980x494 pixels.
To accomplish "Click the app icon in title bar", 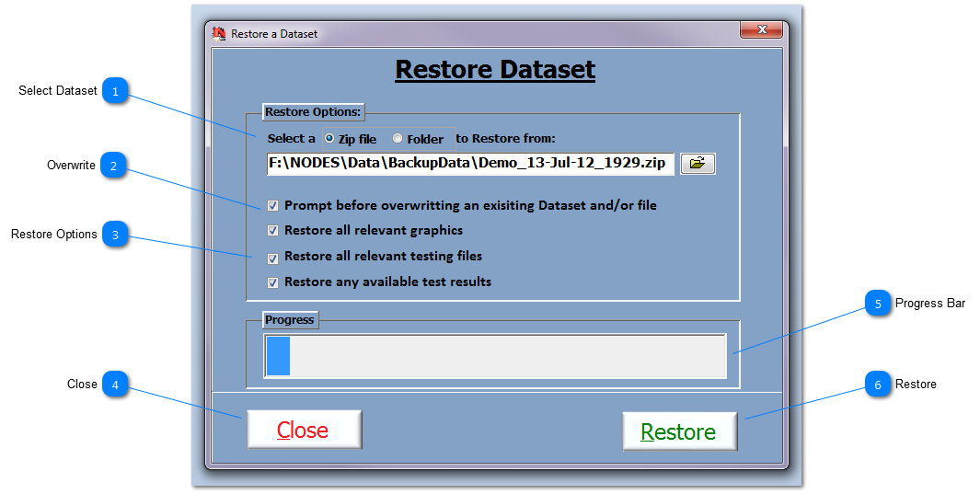I will [219, 34].
